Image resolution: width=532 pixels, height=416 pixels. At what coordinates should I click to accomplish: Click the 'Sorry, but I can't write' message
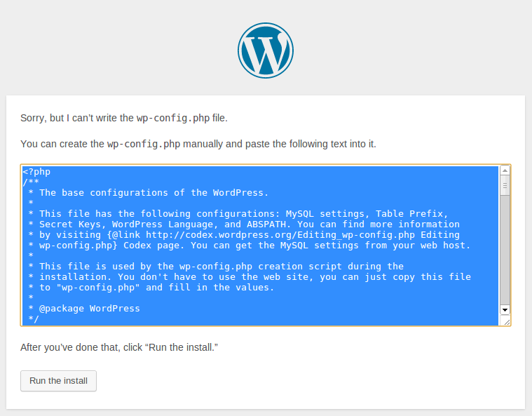click(x=124, y=118)
